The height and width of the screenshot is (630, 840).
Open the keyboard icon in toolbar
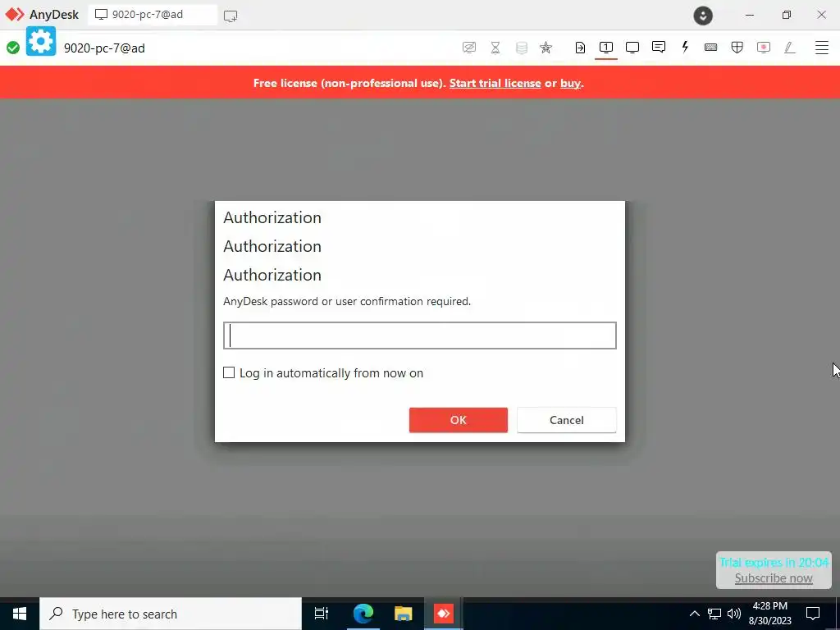[x=711, y=48]
